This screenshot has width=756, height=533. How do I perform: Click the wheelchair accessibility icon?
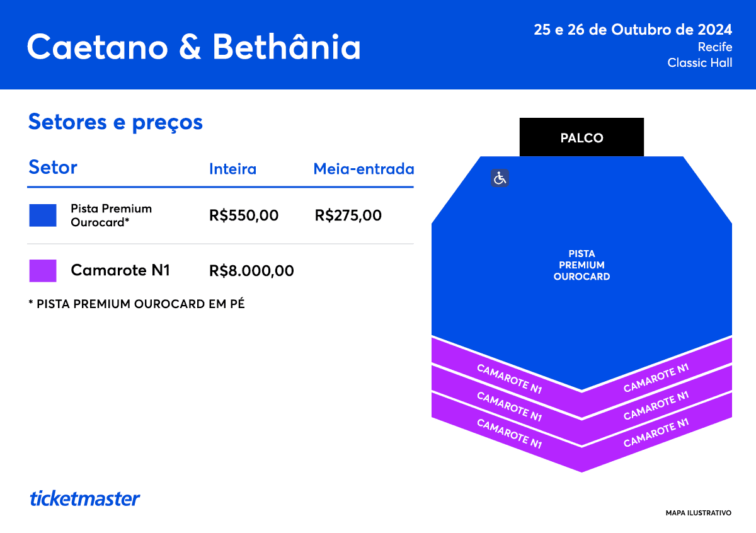pos(500,178)
